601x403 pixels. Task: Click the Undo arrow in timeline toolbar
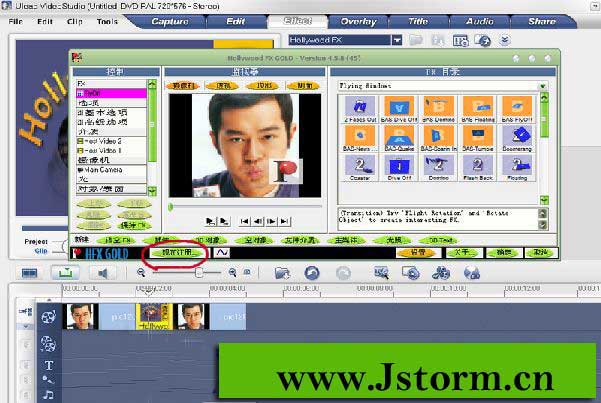pyautogui.click(x=312, y=273)
